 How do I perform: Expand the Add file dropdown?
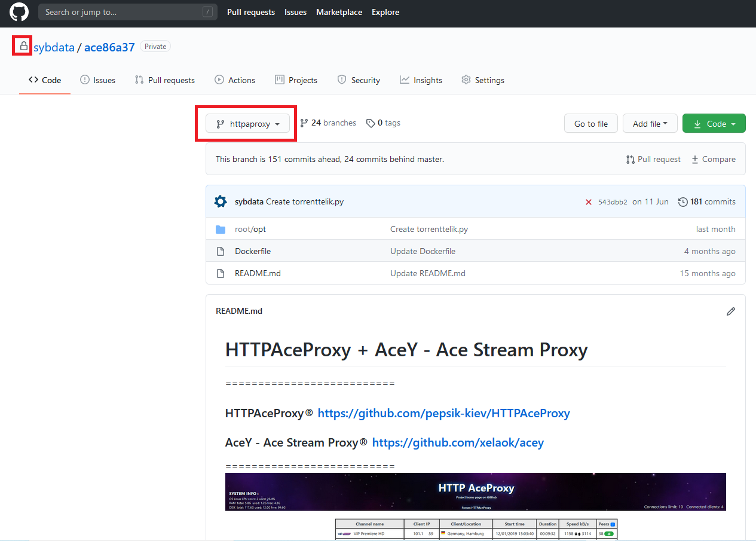click(650, 124)
